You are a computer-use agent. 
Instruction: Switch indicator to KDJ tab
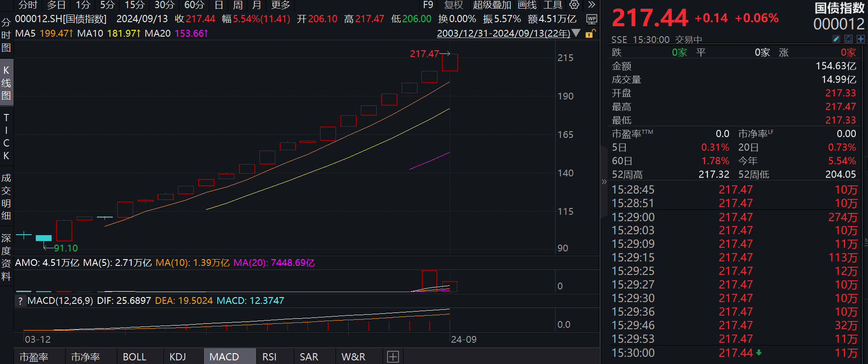178,357
